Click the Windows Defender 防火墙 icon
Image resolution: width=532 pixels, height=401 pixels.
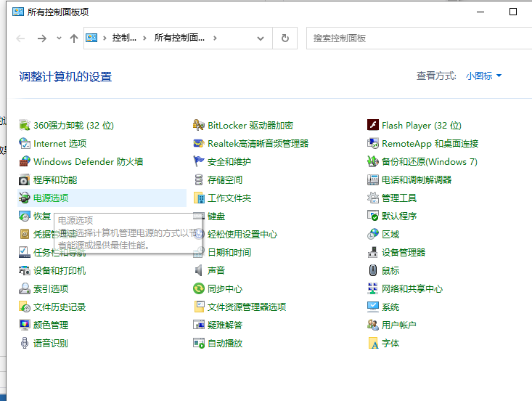[x=25, y=161]
